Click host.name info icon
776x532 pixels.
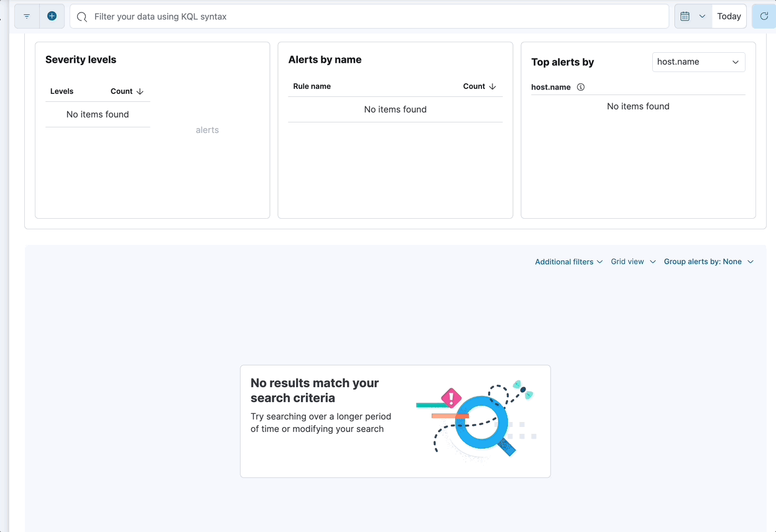point(581,87)
